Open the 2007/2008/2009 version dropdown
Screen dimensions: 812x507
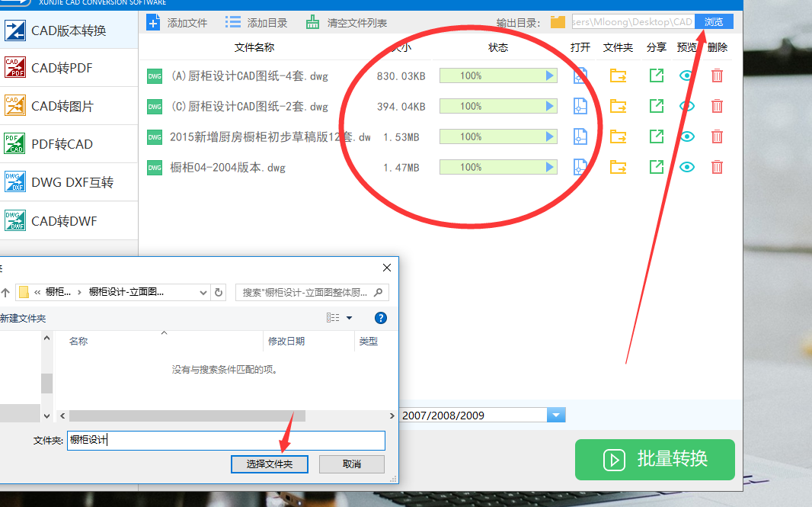[x=555, y=416]
